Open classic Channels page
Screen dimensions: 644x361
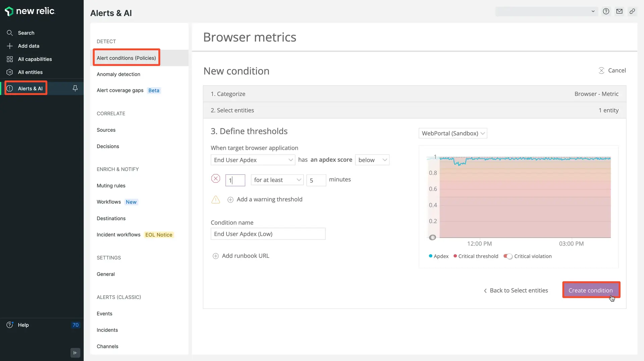click(x=107, y=346)
